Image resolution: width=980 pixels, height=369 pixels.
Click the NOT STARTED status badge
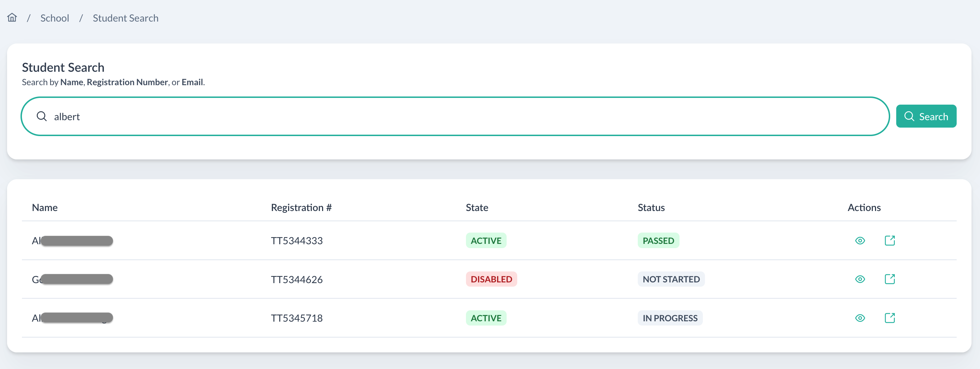(x=671, y=279)
